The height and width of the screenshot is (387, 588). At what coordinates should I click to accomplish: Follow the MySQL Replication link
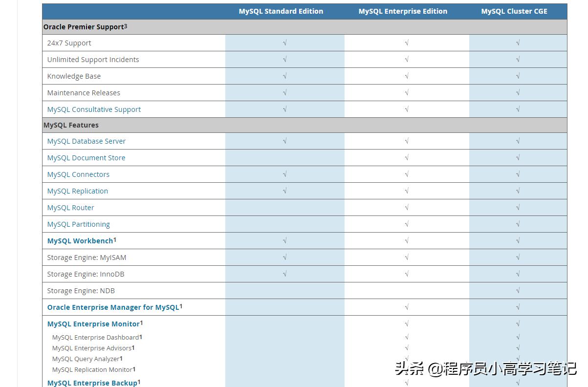pyautogui.click(x=78, y=191)
